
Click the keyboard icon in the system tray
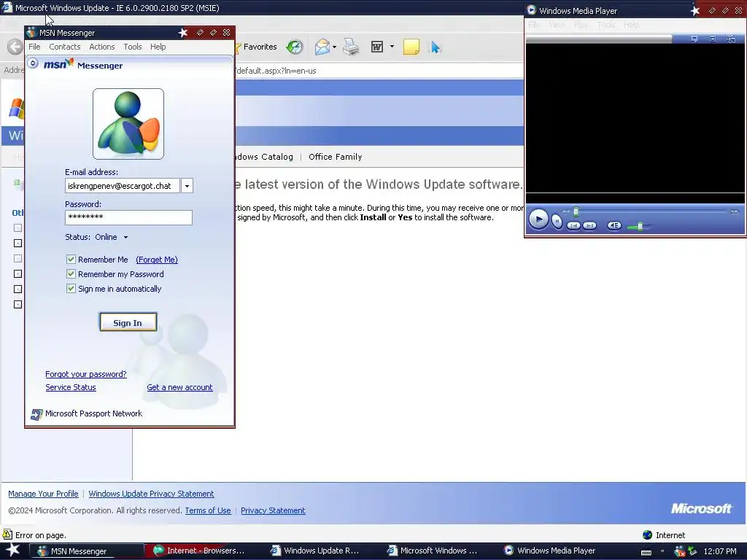pos(646,552)
